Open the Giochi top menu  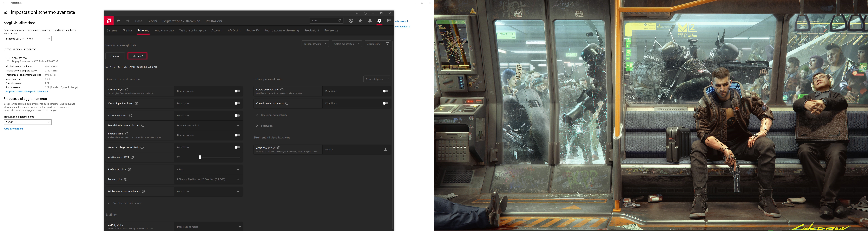click(152, 21)
